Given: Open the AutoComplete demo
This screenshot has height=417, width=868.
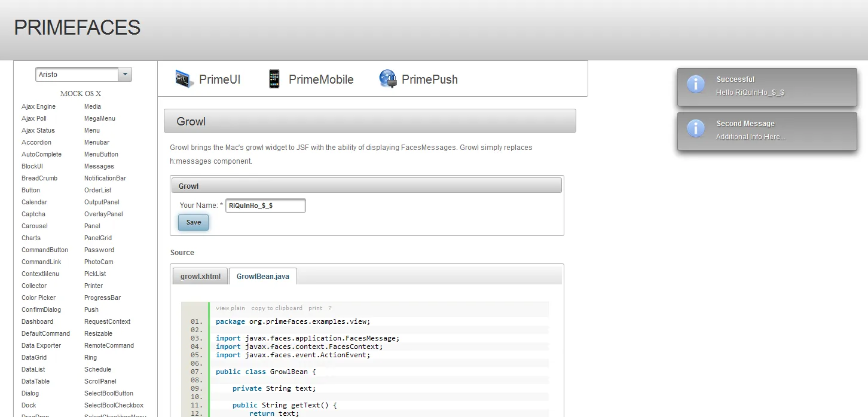Looking at the screenshot, I should pyautogui.click(x=42, y=154).
